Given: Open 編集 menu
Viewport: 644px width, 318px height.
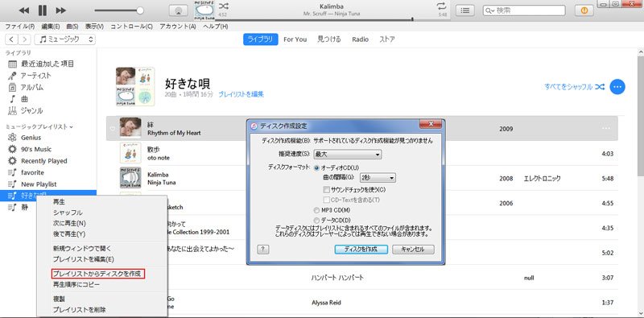Looking at the screenshot, I should (x=50, y=27).
